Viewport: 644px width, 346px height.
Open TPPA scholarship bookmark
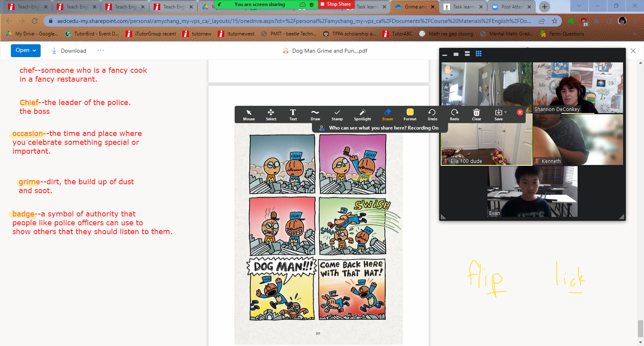(349, 34)
